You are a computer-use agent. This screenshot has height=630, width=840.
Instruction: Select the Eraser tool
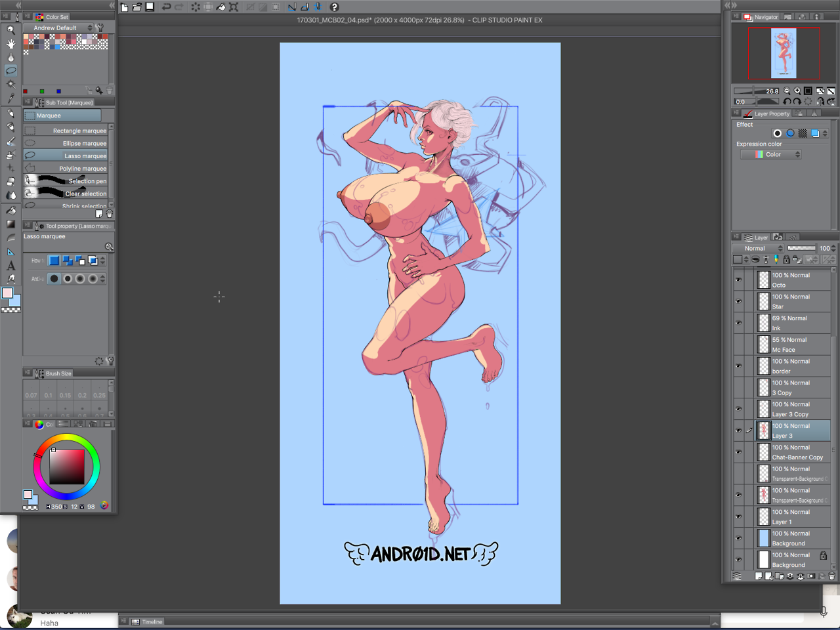click(x=10, y=182)
